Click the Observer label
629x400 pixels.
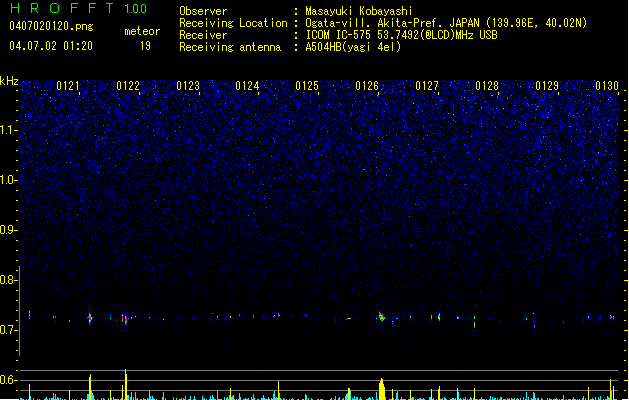coord(203,11)
